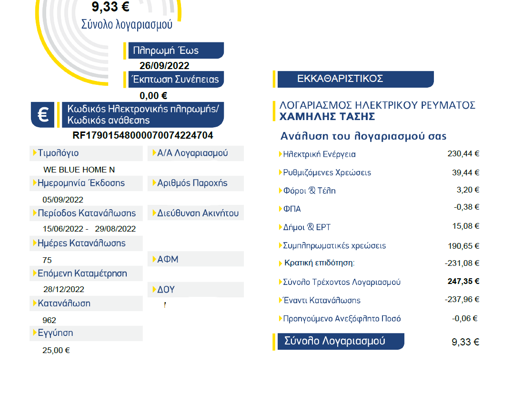This screenshot has width=532, height=405.
Task: Click the Εγγύηση label
Action: tap(55, 333)
